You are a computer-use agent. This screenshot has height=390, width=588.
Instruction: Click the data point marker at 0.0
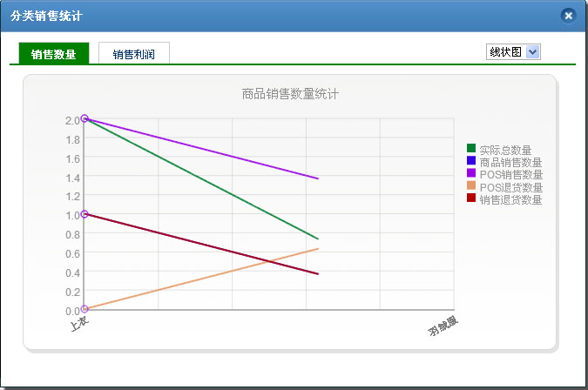tap(84, 309)
